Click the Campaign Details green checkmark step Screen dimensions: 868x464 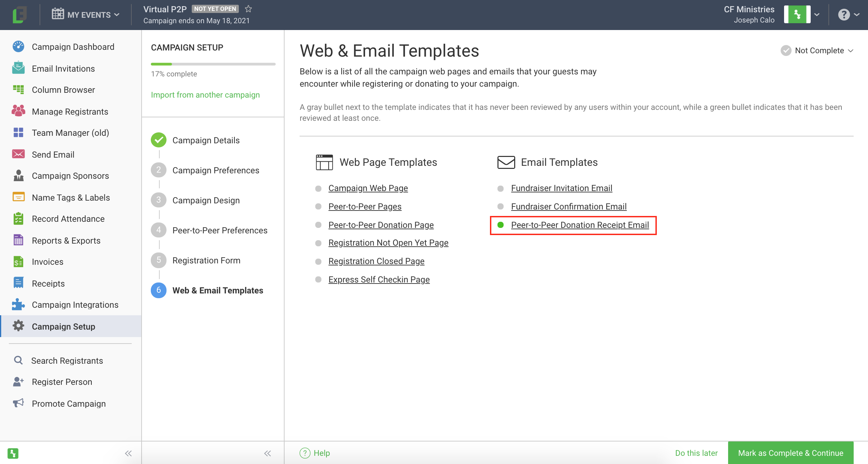[159, 140]
